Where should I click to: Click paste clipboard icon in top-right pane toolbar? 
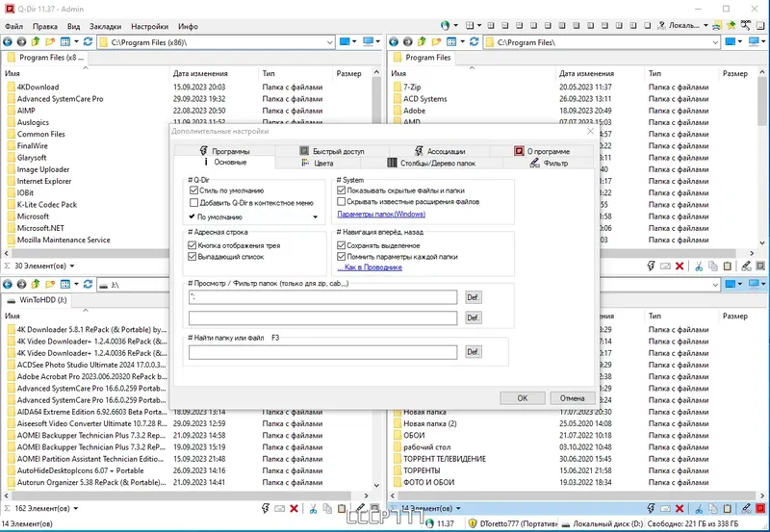pos(728,266)
